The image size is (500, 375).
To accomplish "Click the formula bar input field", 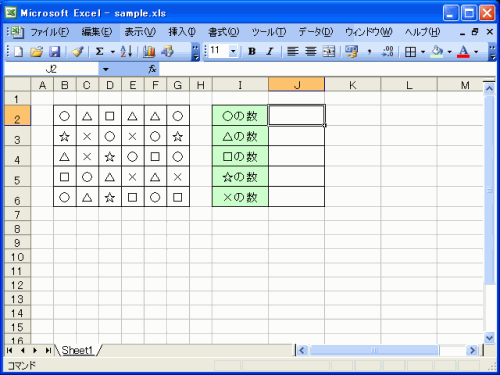I will point(327,69).
